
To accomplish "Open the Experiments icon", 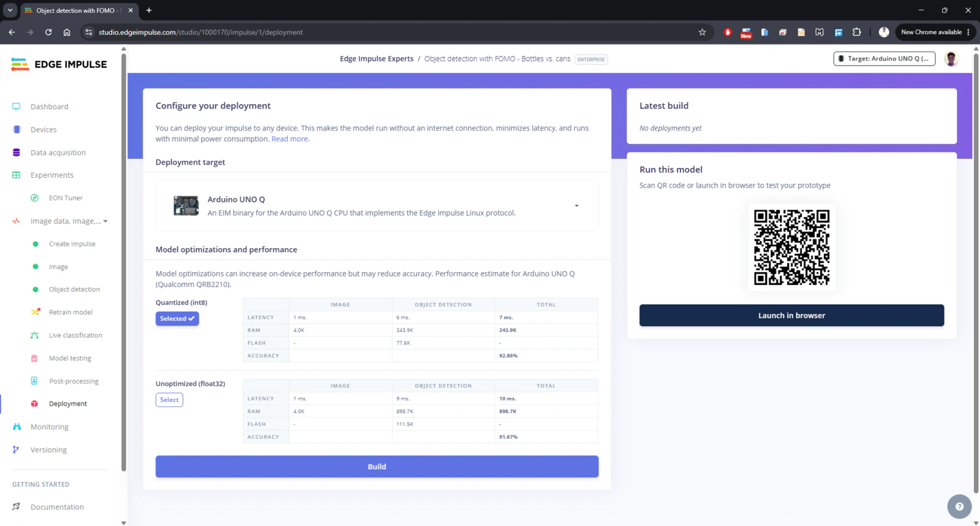I will pos(17,175).
